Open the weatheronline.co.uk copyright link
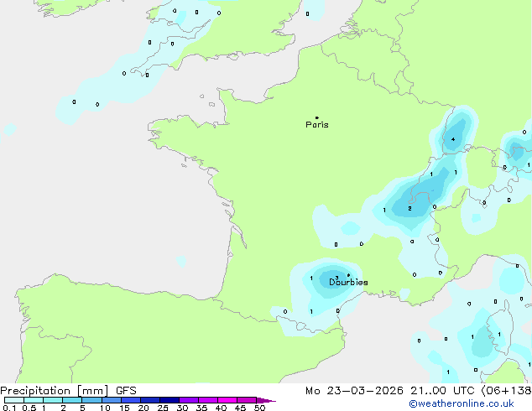Viewport: 532px width, 411px height. click(462, 403)
